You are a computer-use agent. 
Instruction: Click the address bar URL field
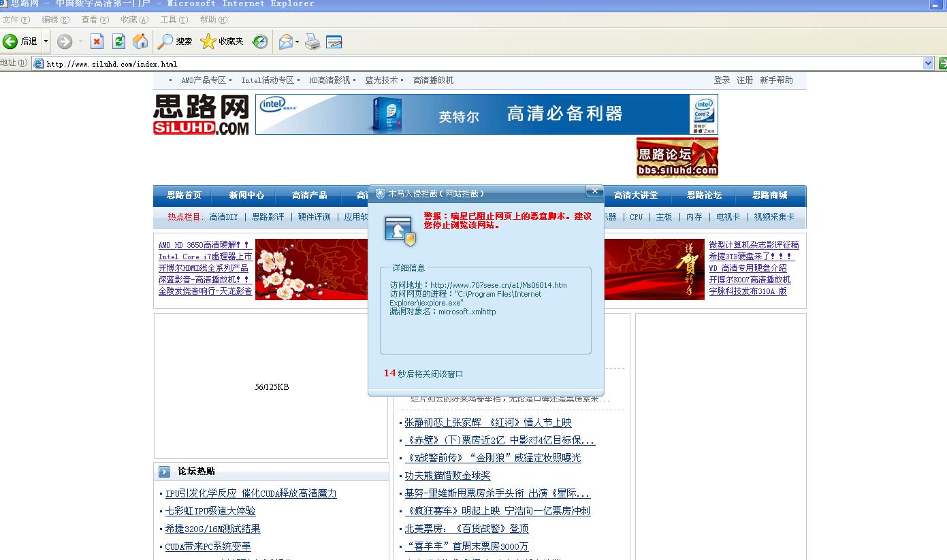point(484,63)
